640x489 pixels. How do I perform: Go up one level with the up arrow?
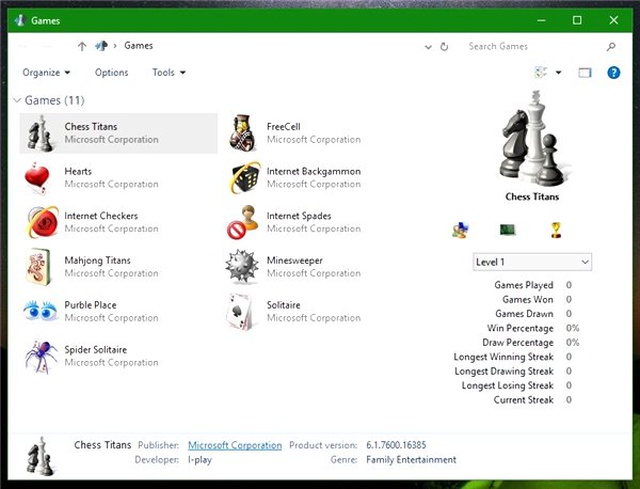point(82,46)
